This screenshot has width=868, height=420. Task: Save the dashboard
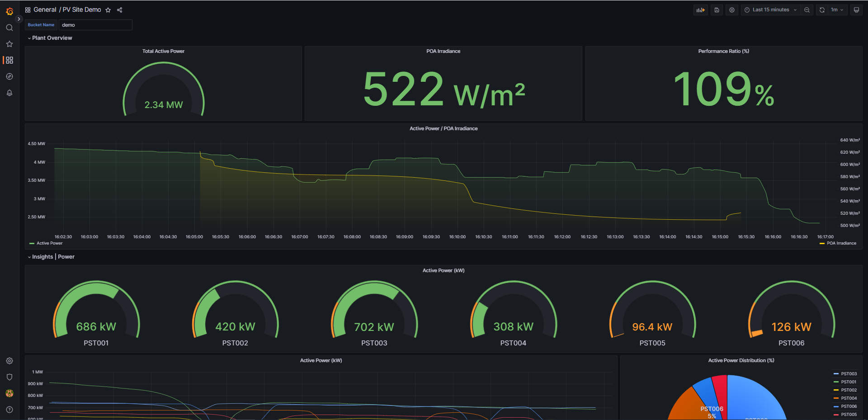[717, 10]
